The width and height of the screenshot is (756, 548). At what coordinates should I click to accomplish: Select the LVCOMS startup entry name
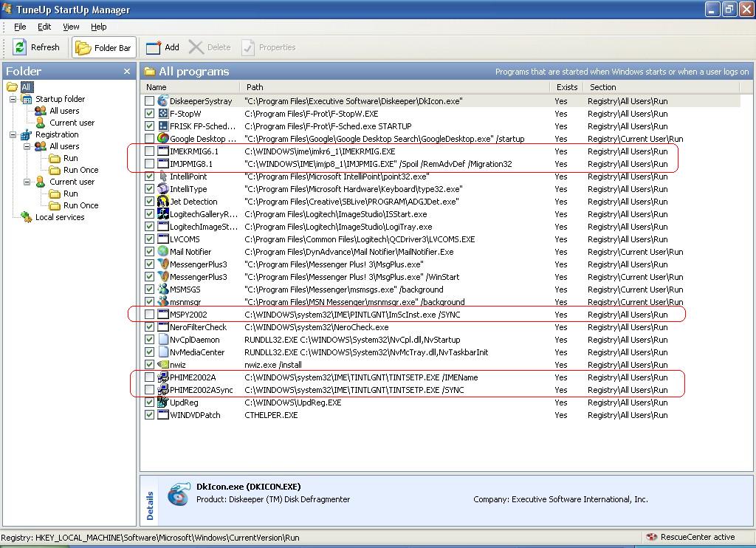[x=185, y=239]
